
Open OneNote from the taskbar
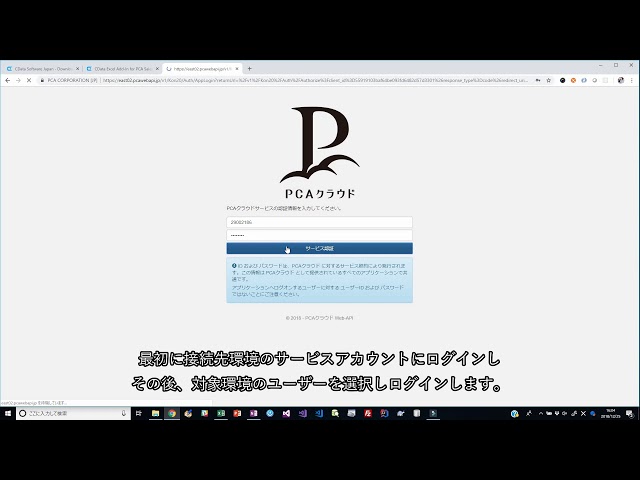253,413
